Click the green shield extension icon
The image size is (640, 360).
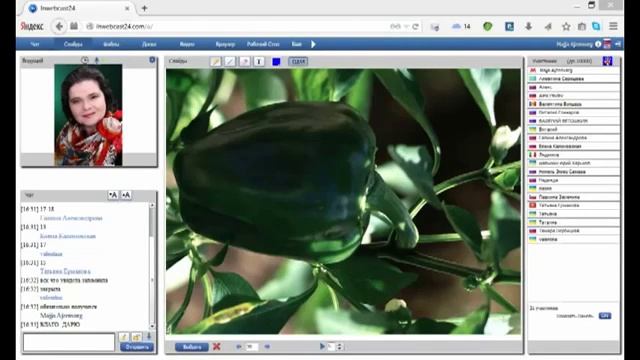(x=487, y=27)
